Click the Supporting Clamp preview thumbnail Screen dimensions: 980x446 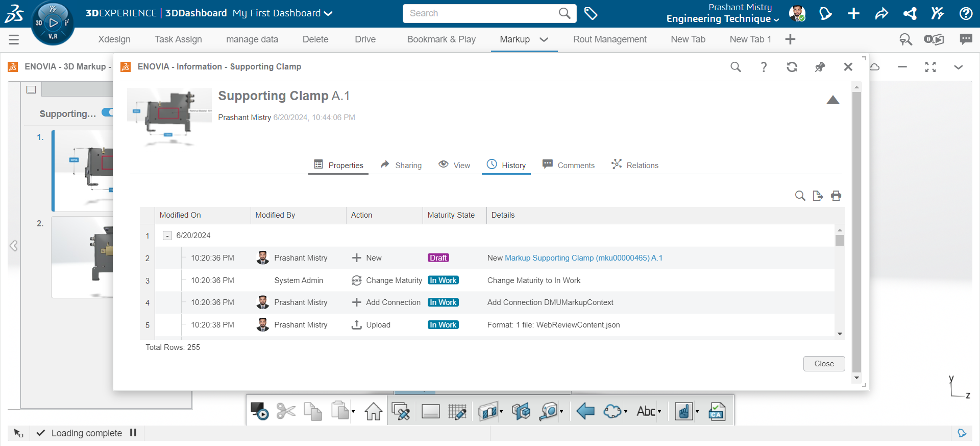(x=169, y=116)
